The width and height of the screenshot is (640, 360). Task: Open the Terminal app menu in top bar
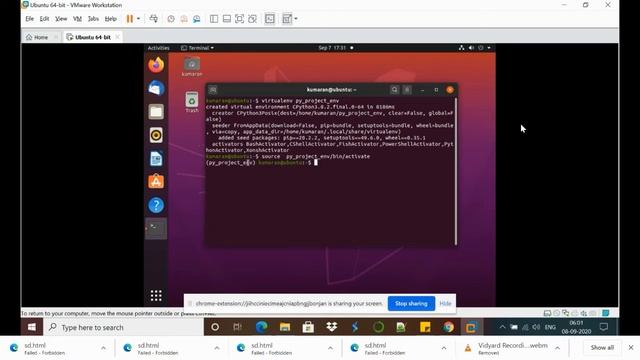coord(198,48)
